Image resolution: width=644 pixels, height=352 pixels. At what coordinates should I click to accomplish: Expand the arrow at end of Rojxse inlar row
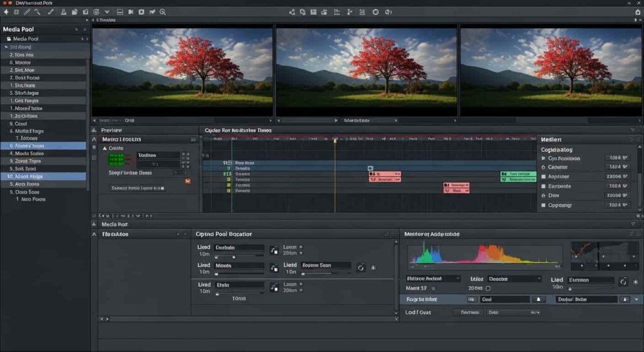pos(636,299)
